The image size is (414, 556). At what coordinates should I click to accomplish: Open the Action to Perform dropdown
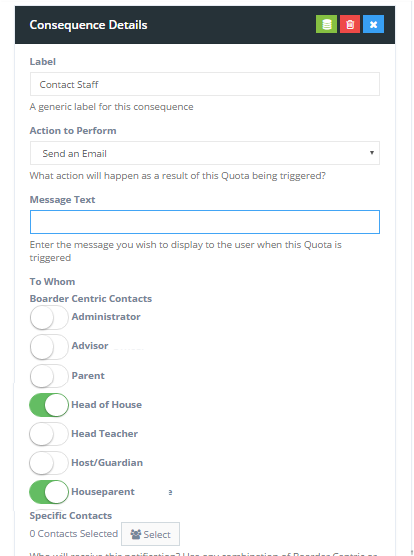pyautogui.click(x=205, y=153)
